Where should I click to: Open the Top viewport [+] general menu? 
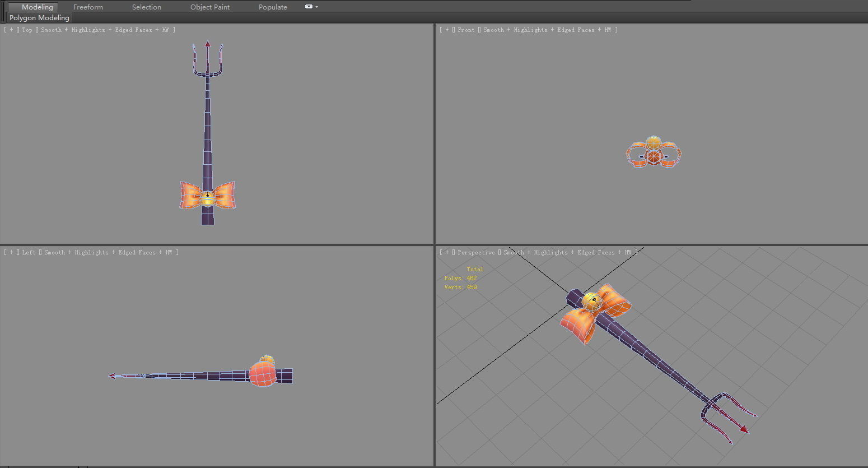point(11,30)
